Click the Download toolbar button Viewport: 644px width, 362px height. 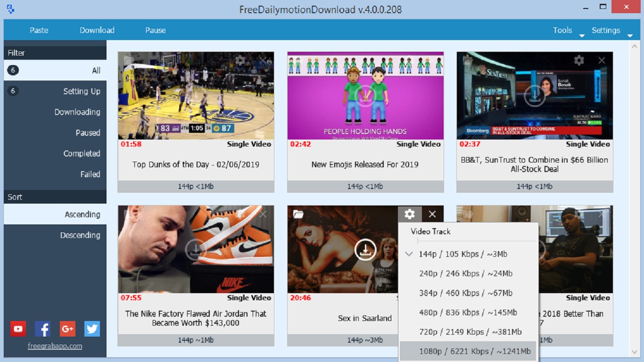97,30
